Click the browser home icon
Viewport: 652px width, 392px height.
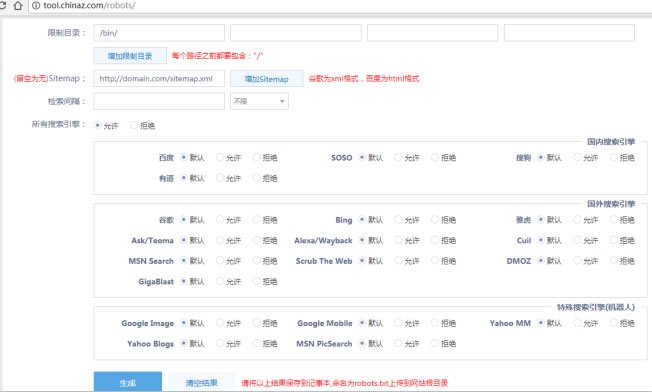17,5
